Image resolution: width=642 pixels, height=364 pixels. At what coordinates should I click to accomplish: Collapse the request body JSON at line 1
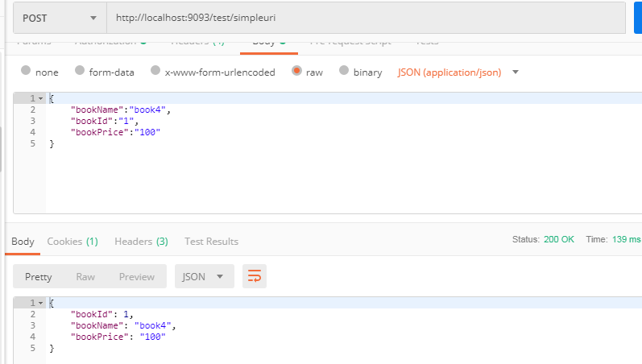40,98
